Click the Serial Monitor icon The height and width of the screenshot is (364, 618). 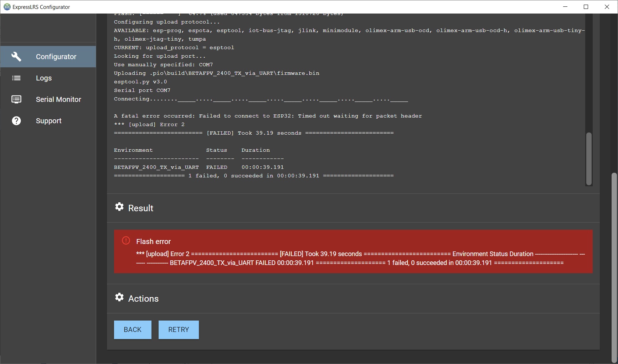pyautogui.click(x=16, y=99)
